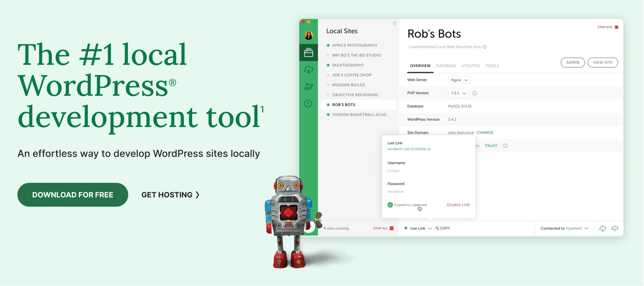Image resolution: width=644 pixels, height=286 pixels.
Task: Open the user avatar profile
Action: click(309, 35)
